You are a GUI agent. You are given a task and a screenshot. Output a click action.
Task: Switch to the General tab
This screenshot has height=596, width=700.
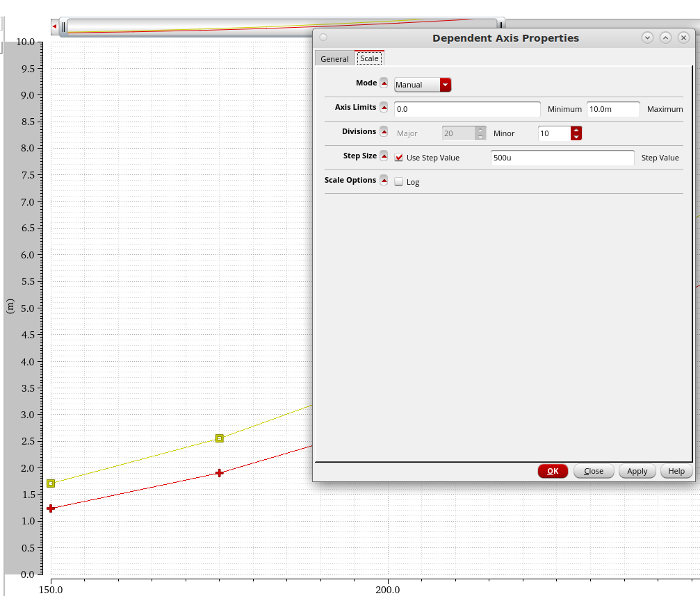(x=334, y=59)
